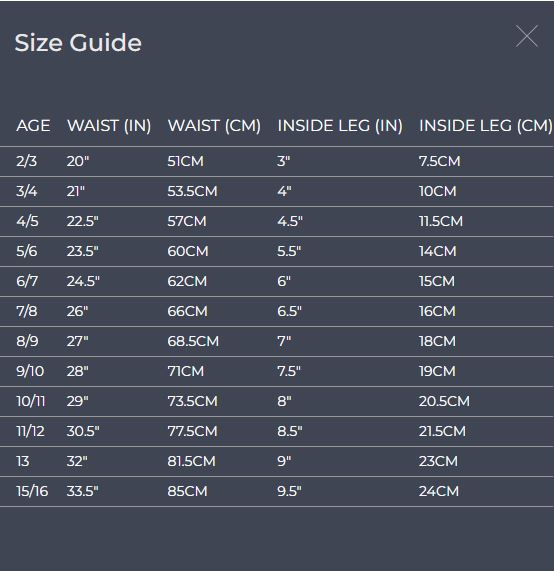554x571 pixels.
Task: Click inside leg value 4"
Action: coord(284,191)
